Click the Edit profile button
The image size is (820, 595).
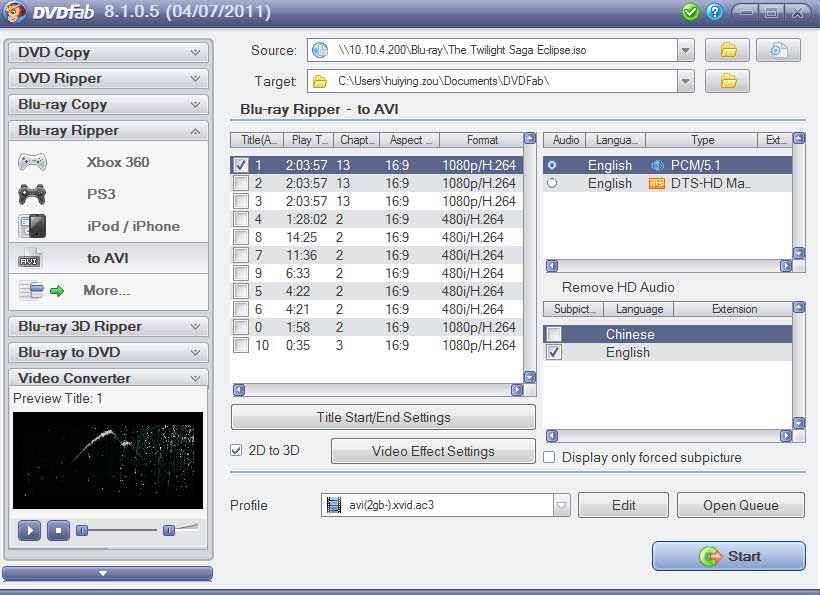coord(623,506)
